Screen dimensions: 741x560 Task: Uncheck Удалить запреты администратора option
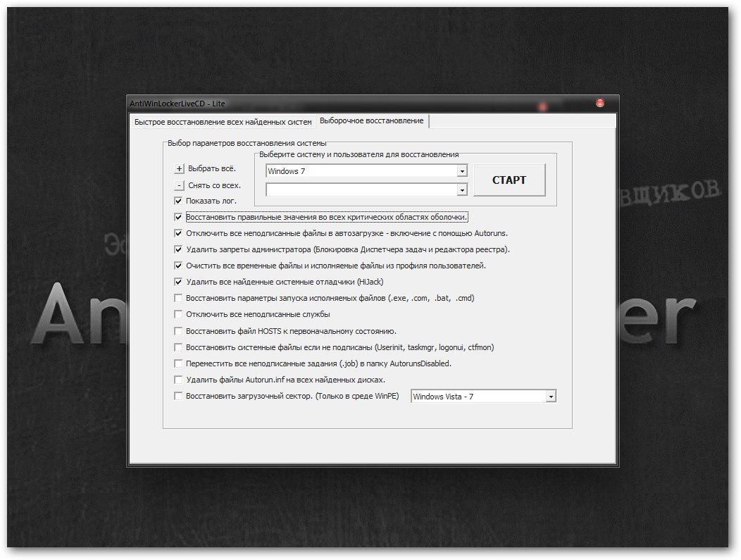(179, 249)
